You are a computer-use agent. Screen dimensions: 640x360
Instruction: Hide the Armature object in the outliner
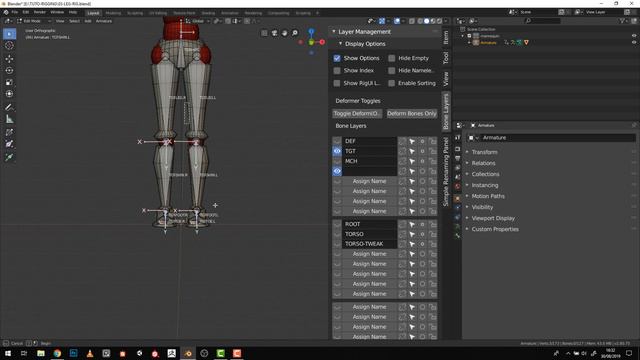tap(634, 42)
